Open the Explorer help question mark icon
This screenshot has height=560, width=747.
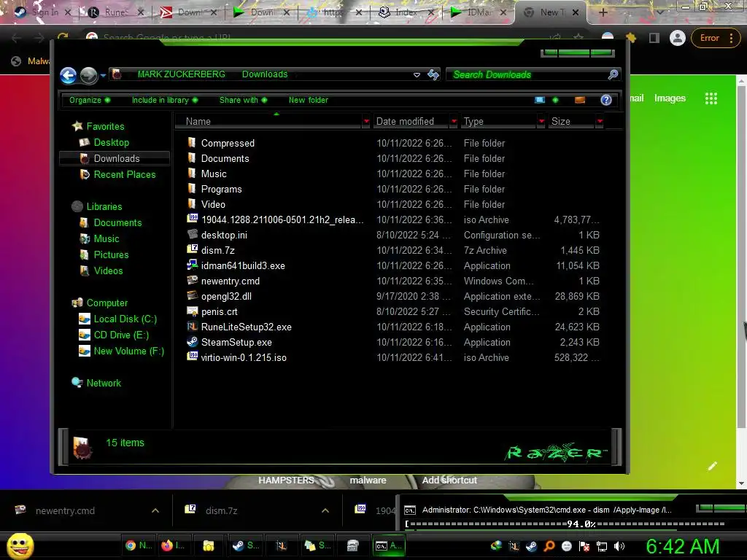[606, 100]
